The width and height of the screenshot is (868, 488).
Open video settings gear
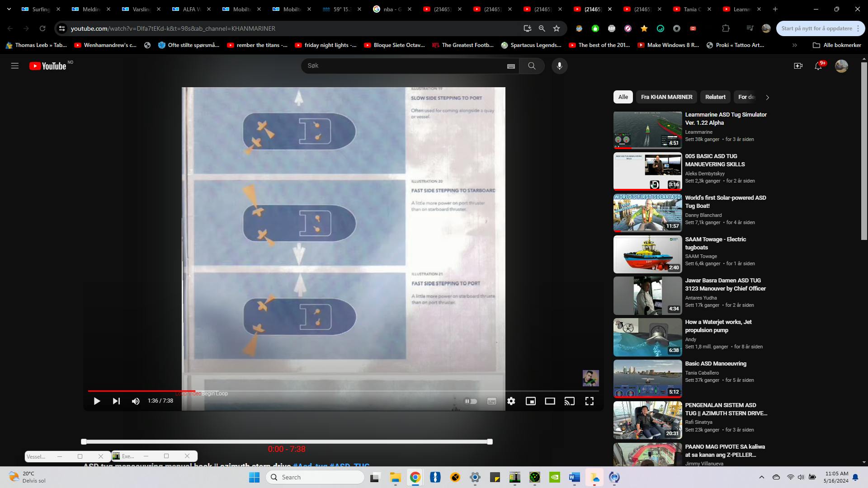point(511,401)
